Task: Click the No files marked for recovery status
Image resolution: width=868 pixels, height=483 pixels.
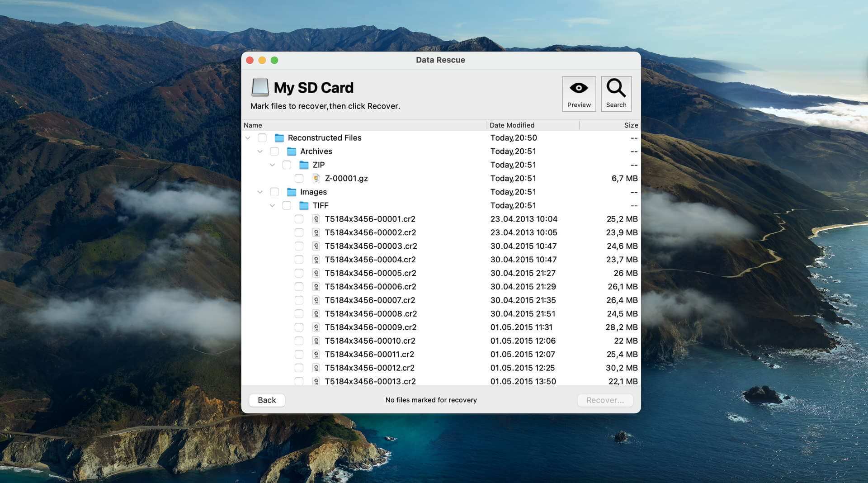Action: tap(431, 400)
